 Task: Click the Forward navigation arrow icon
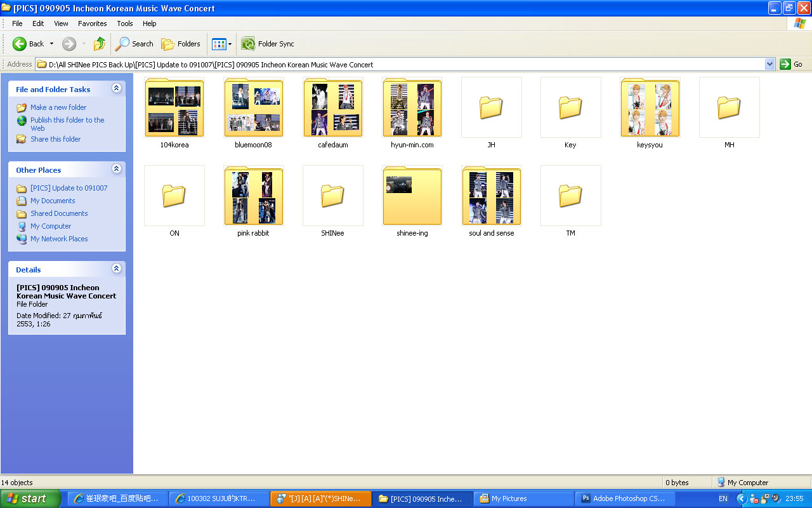tap(69, 44)
